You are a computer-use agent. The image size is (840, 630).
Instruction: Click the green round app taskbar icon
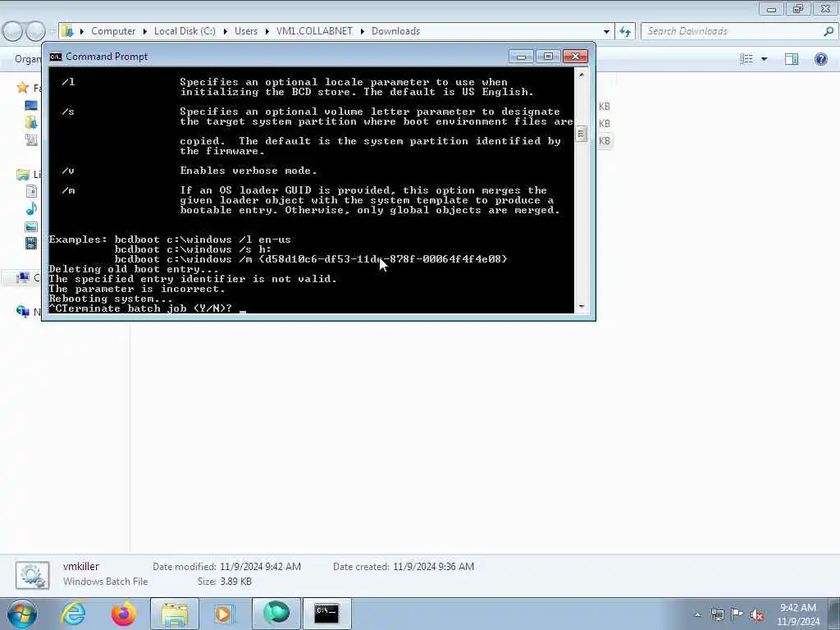tap(276, 614)
